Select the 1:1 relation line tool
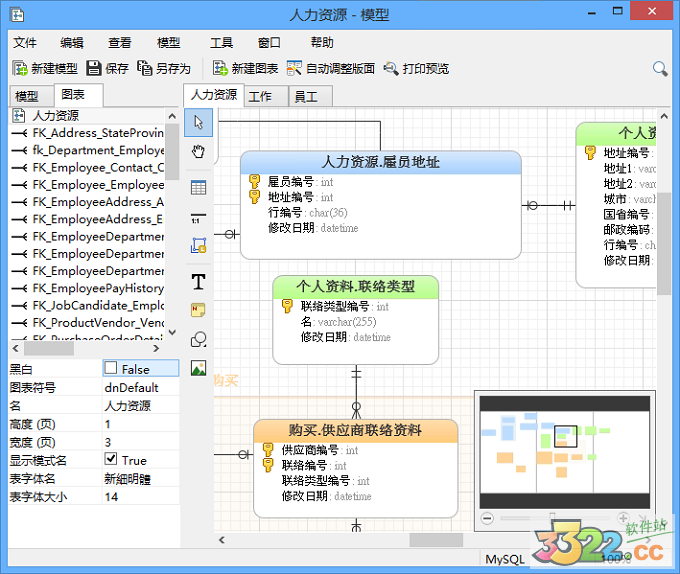 pos(199,218)
